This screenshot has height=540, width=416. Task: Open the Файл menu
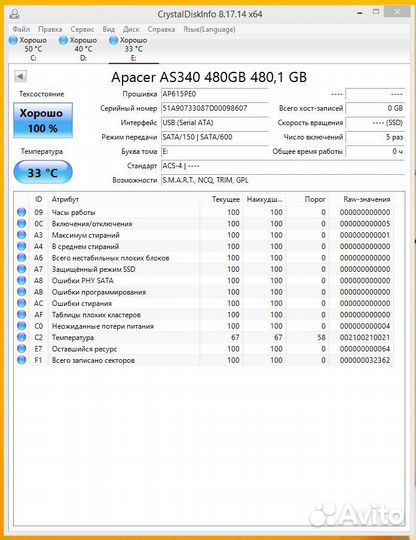coord(21,29)
